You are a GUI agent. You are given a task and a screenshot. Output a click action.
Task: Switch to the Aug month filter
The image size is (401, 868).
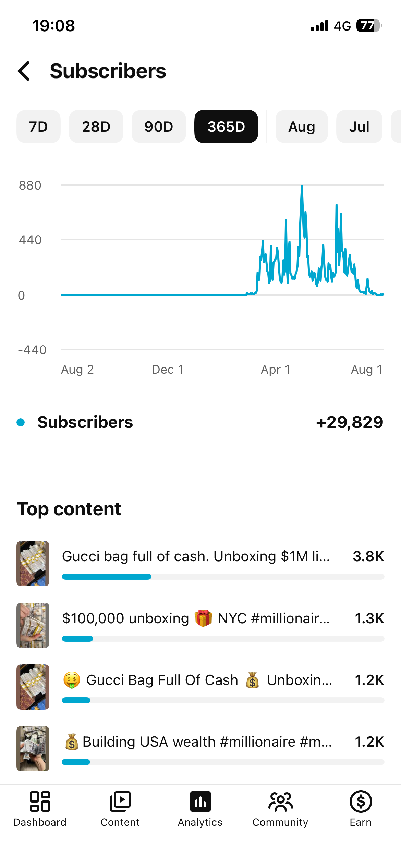(302, 126)
